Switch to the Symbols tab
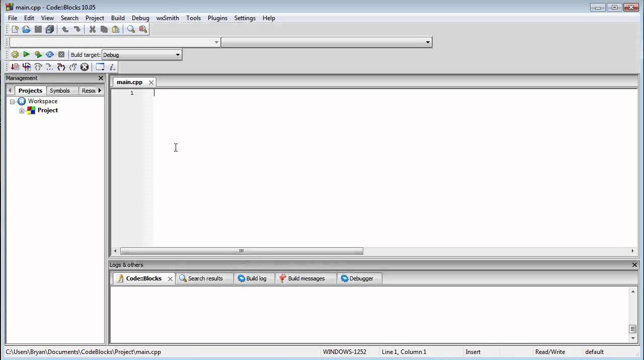 (x=59, y=91)
